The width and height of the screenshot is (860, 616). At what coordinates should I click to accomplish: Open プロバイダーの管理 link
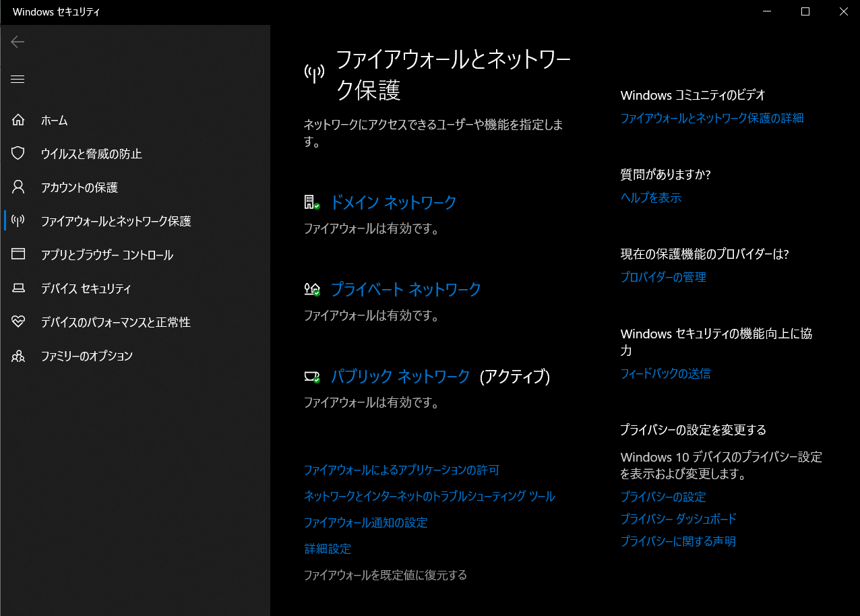point(663,277)
